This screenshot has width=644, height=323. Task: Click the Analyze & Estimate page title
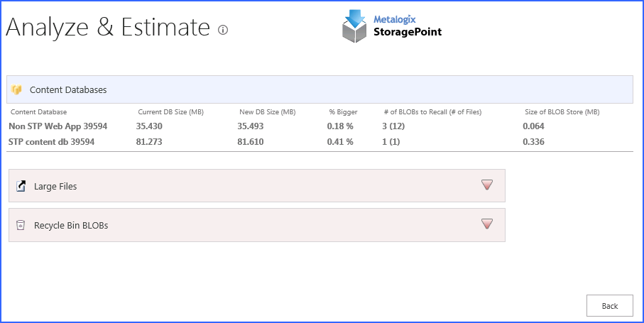click(x=108, y=28)
